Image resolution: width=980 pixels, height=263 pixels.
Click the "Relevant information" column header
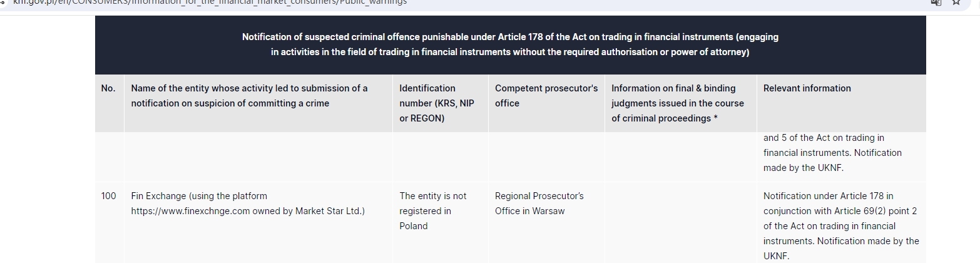click(807, 88)
